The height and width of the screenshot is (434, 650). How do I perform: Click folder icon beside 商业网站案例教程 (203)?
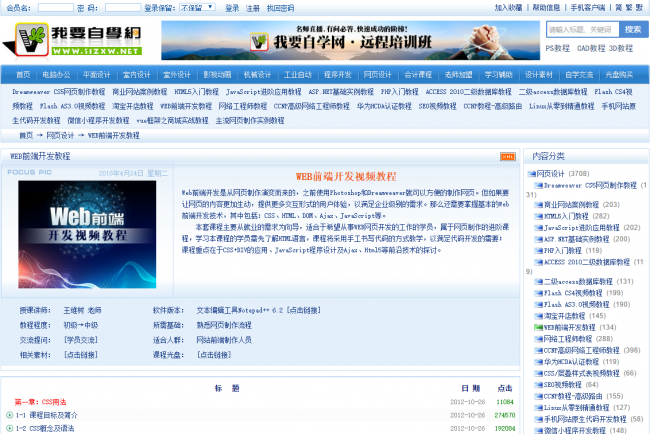tap(538, 205)
